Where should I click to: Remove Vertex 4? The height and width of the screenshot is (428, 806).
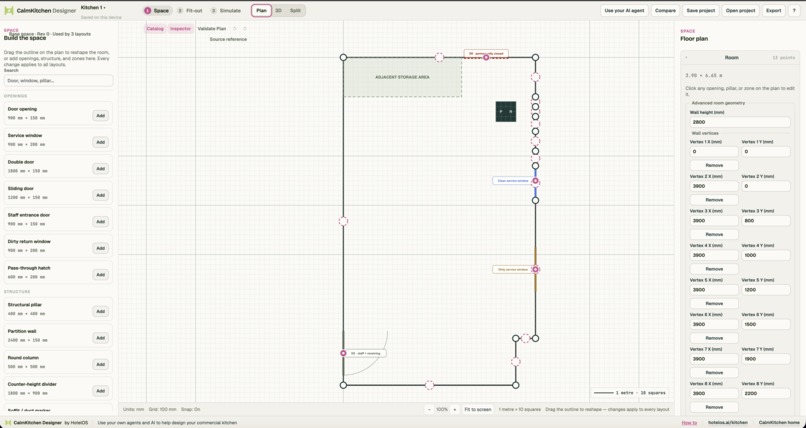tap(714, 269)
